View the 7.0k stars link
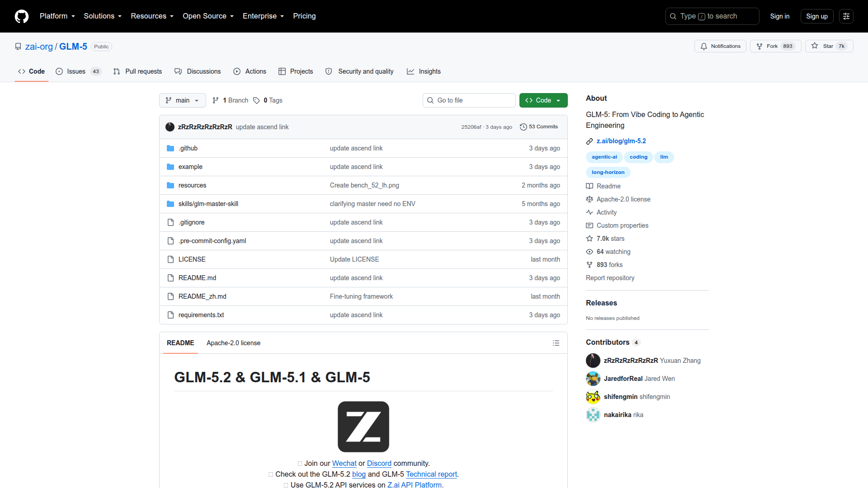Screen dimensions: 868x488 pos(605,239)
